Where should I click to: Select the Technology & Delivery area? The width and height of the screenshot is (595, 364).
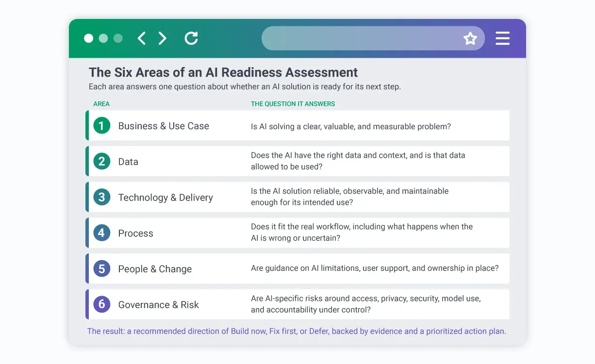(x=165, y=198)
